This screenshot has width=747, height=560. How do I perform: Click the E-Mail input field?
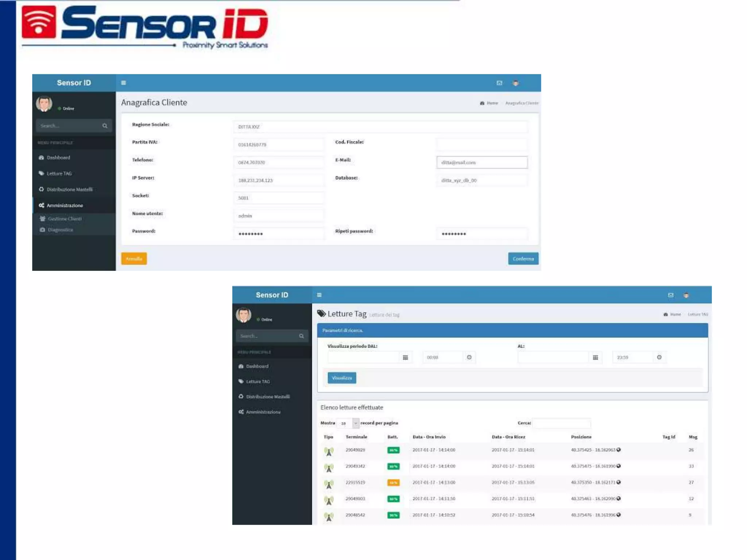point(482,163)
